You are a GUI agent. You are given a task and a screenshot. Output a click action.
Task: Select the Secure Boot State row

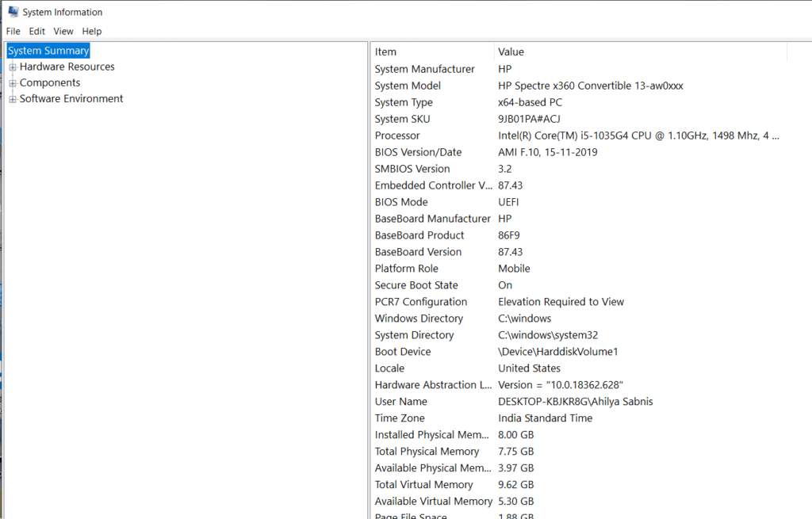[416, 285]
